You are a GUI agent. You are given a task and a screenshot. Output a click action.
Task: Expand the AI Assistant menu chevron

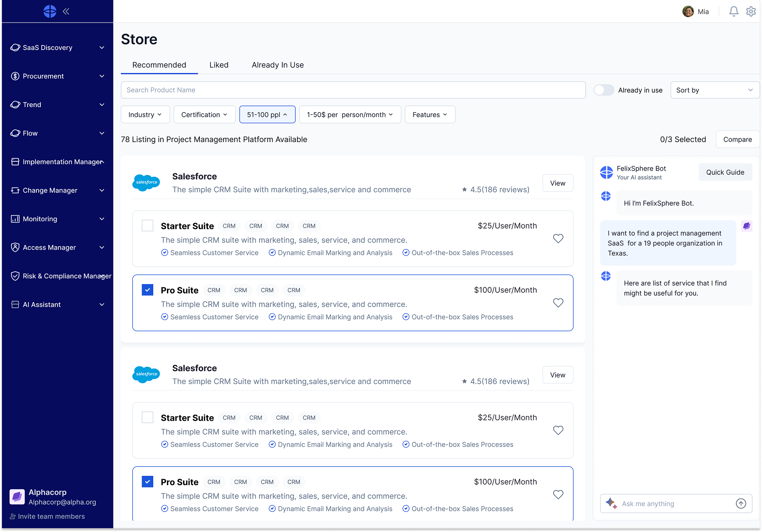coord(102,304)
